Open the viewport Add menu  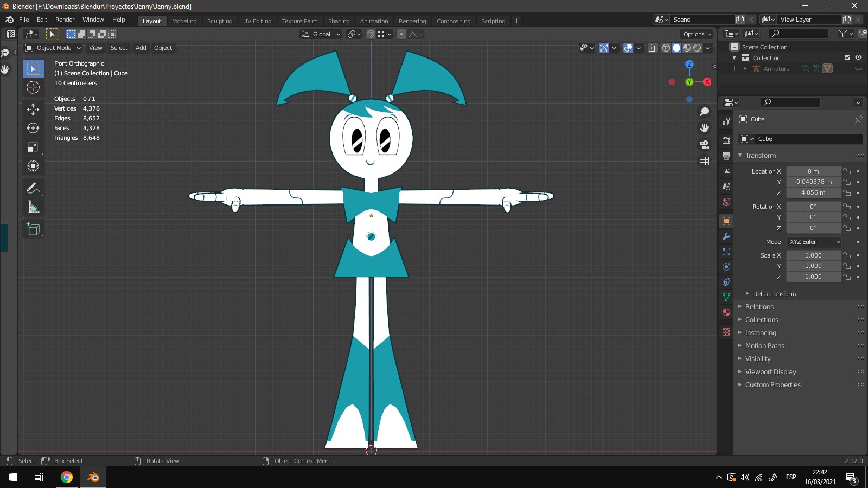coord(141,48)
